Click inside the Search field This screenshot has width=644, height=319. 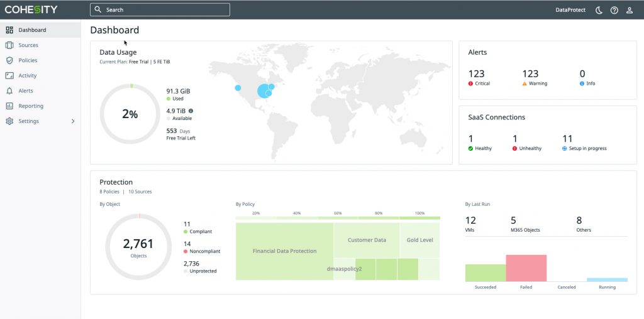coord(164,10)
